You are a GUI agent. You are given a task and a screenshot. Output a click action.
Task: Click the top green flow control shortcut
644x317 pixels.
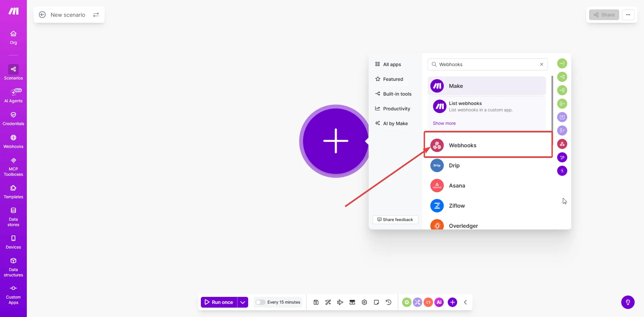click(562, 63)
